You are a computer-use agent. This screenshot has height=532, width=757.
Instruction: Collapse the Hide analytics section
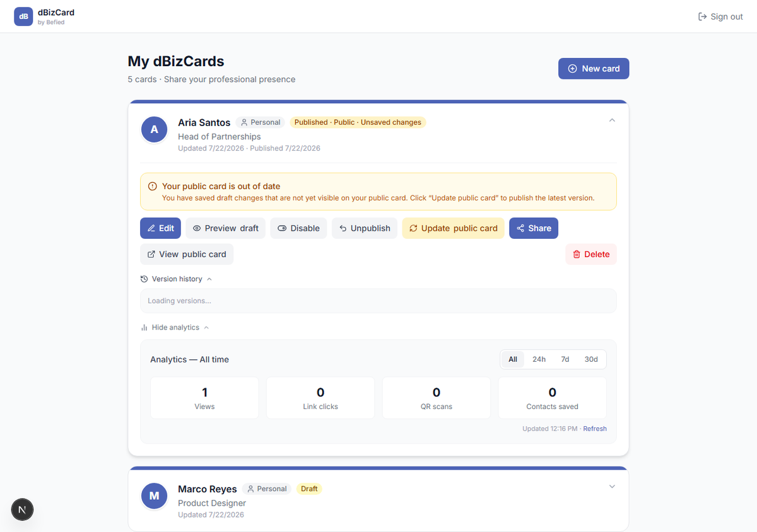[175, 327]
